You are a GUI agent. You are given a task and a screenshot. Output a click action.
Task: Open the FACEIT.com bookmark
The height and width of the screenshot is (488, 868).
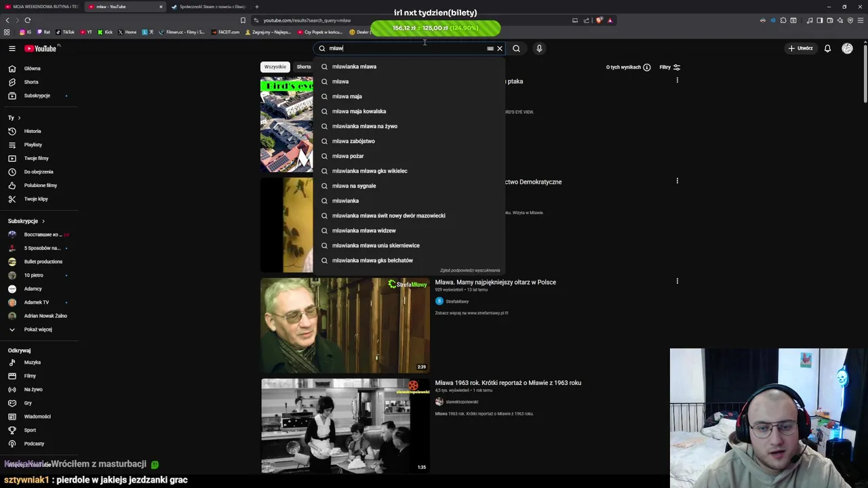point(224,32)
